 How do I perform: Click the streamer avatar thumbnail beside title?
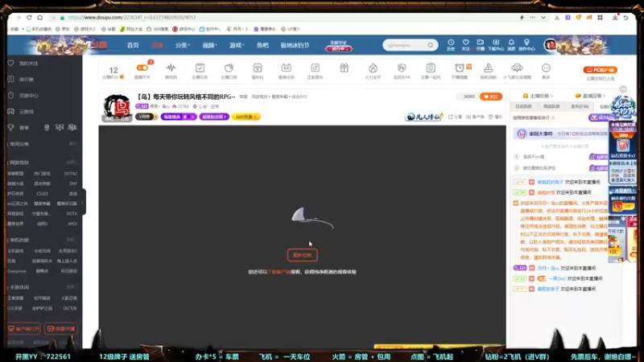[x=117, y=108]
